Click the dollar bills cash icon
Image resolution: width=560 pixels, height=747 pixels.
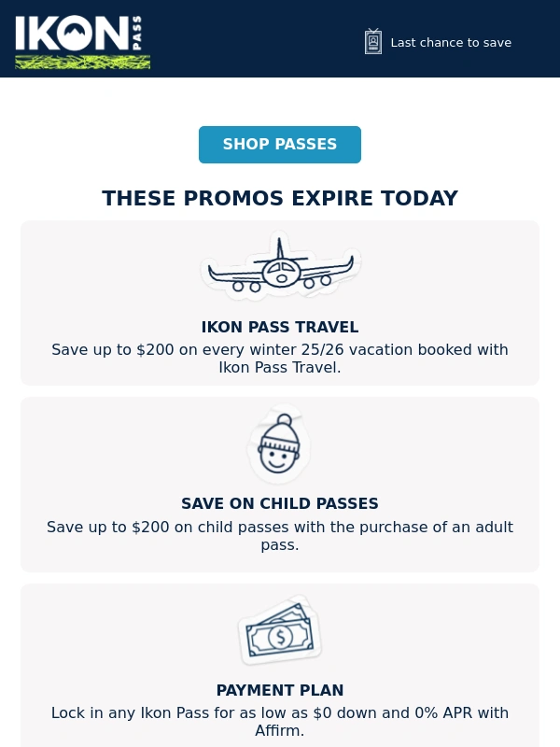pos(279,632)
